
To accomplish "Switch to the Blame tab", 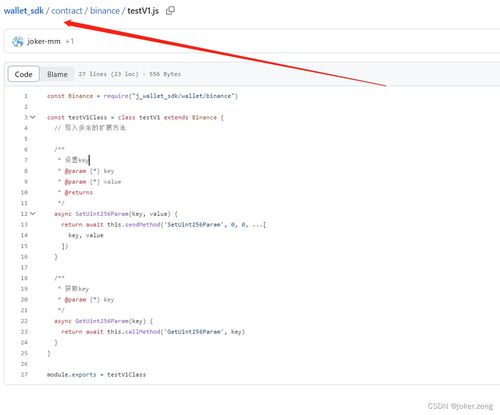I will 57,74.
